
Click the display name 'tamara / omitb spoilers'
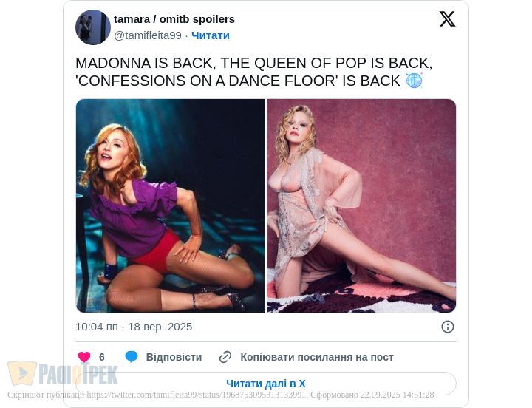[x=174, y=19]
